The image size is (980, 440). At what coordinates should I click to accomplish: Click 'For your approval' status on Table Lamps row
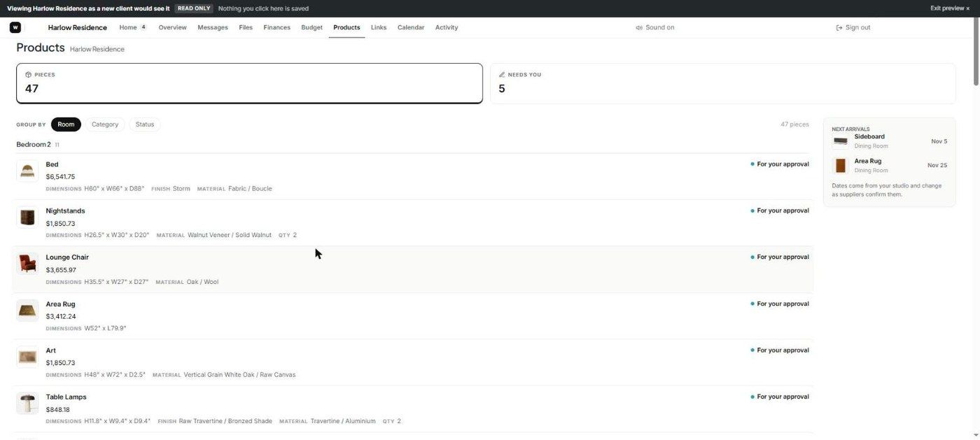[780, 397]
